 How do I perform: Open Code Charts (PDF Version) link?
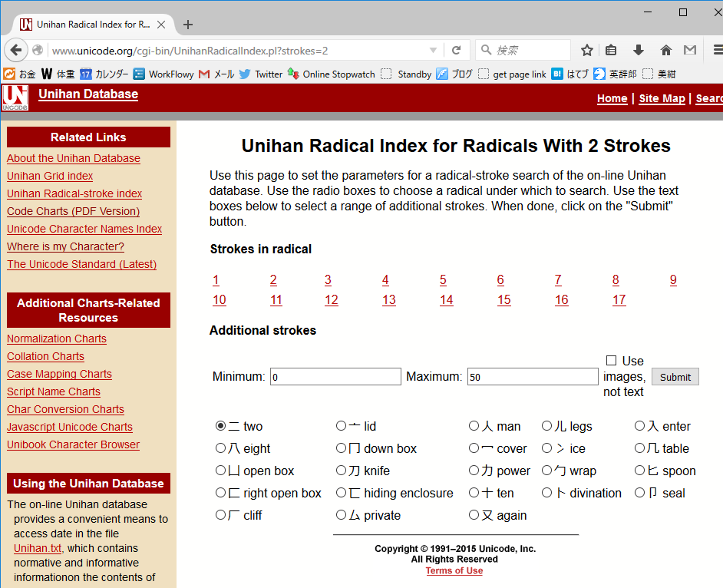coord(74,211)
